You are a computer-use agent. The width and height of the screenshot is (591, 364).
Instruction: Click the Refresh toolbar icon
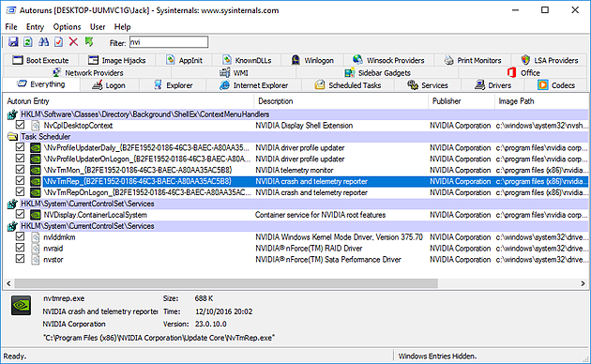[x=28, y=42]
